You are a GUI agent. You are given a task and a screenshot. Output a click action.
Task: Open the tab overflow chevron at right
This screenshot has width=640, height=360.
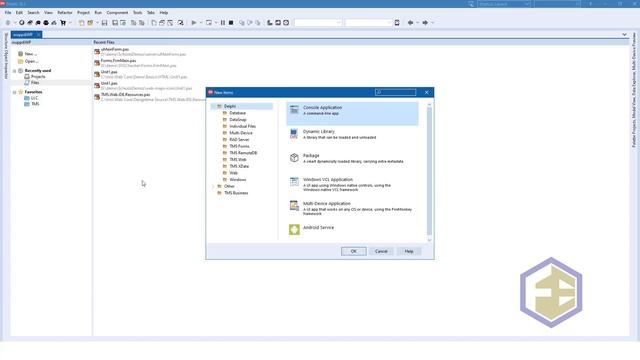(624, 35)
